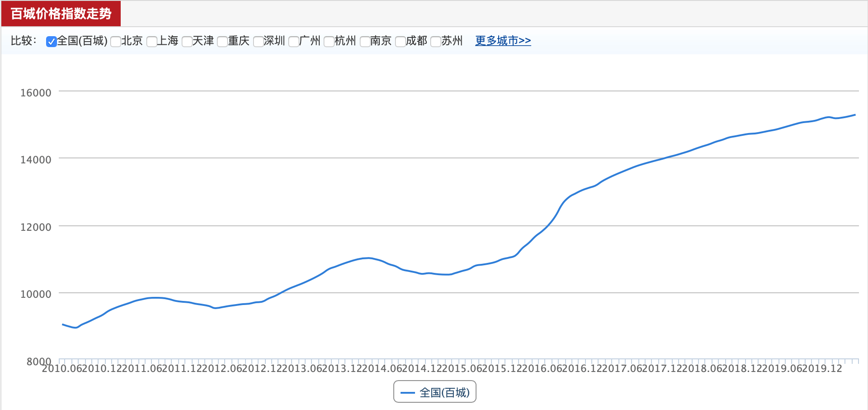Click the blue legend line marker
868x410 pixels.
[x=408, y=393]
